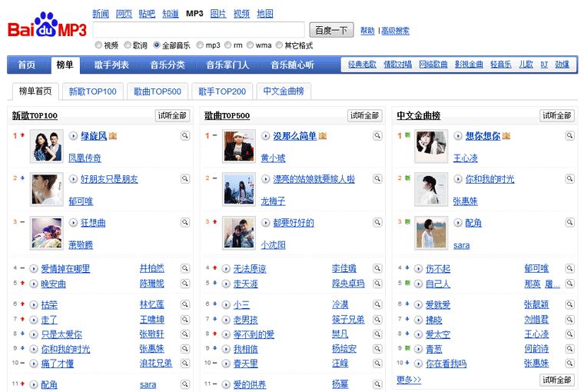Open artist link 小沈阳
This screenshot has width=584, height=392.
tap(274, 245)
